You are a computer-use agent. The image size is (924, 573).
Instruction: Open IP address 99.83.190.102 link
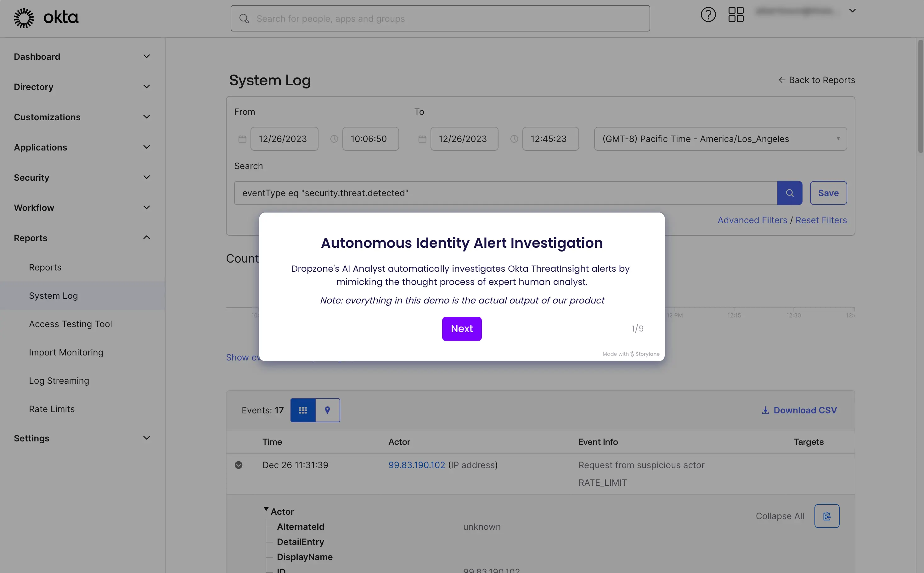(x=416, y=465)
